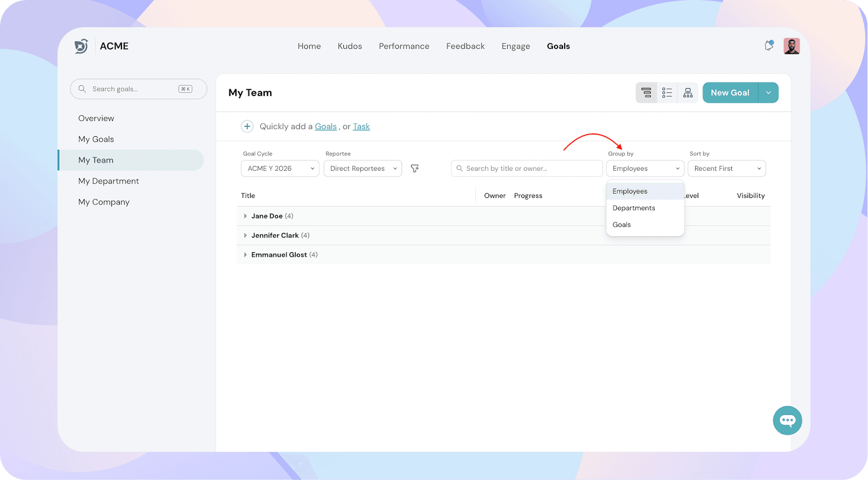Open the chat support bubble
Image resolution: width=868 pixels, height=480 pixels.
[787, 420]
